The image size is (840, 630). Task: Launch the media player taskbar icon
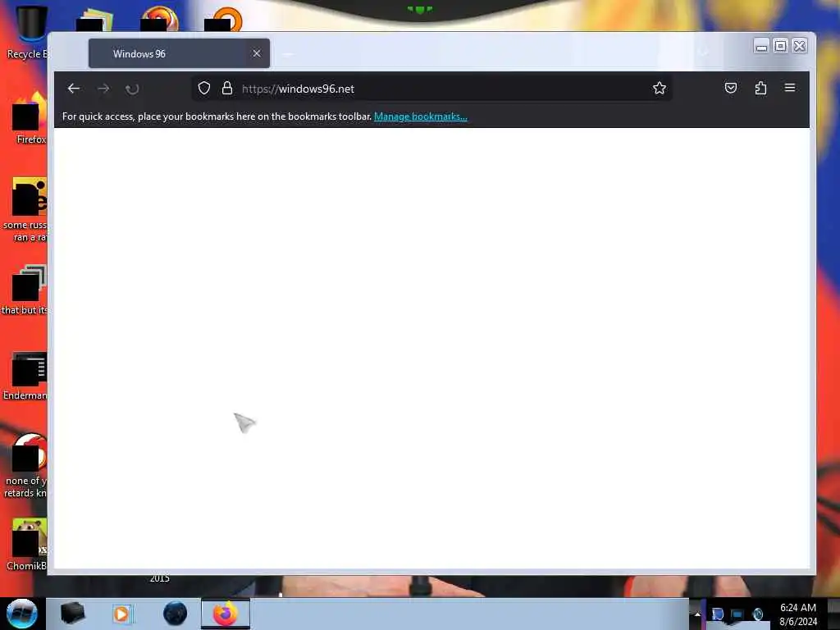(x=122, y=614)
